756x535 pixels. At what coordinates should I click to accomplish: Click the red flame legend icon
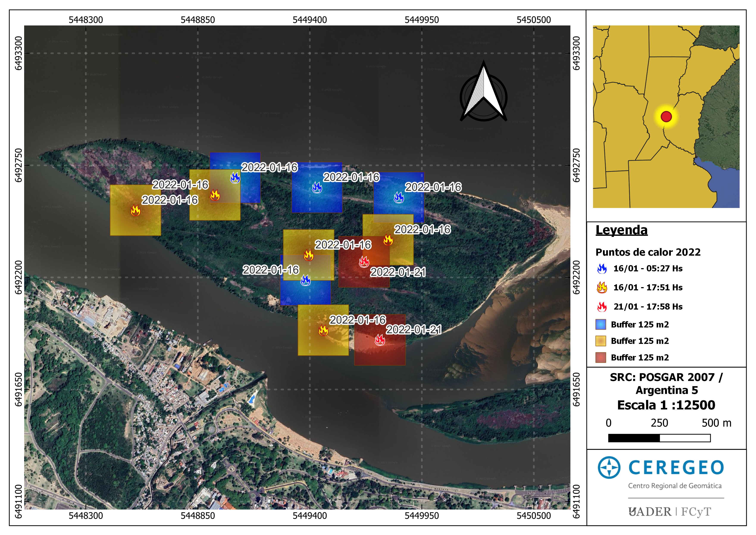pos(602,307)
